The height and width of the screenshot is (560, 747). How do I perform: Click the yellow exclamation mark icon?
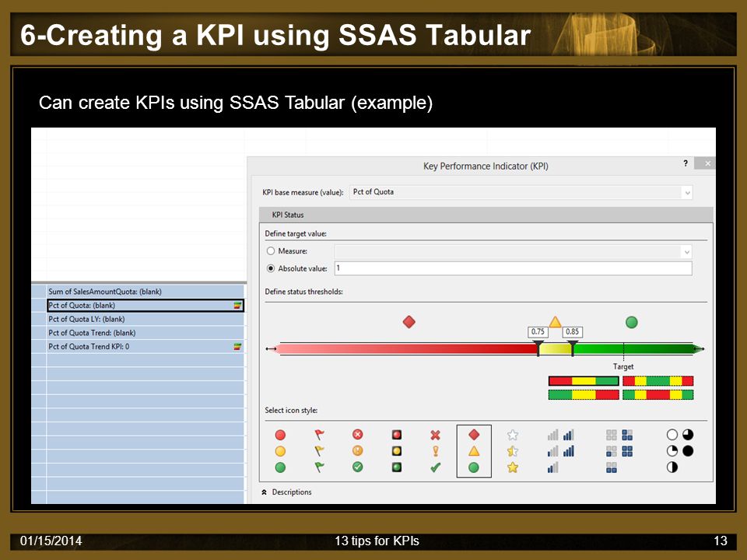[x=436, y=451]
